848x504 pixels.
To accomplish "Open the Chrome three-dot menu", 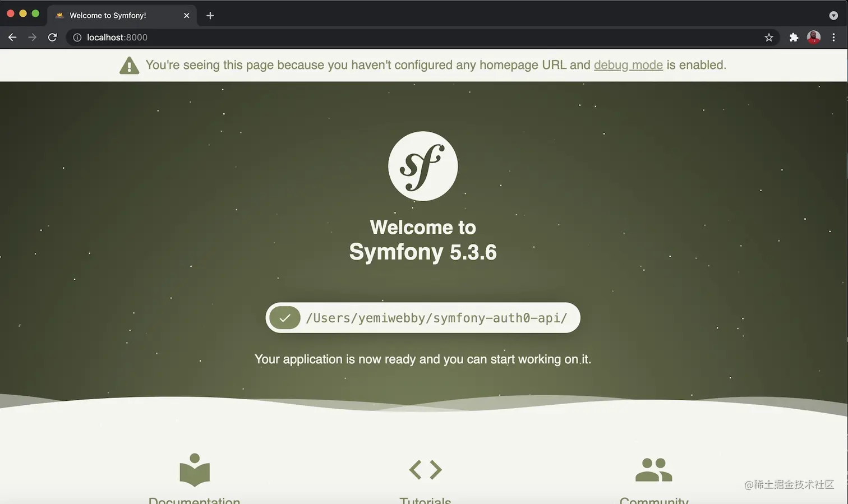I will [x=834, y=37].
